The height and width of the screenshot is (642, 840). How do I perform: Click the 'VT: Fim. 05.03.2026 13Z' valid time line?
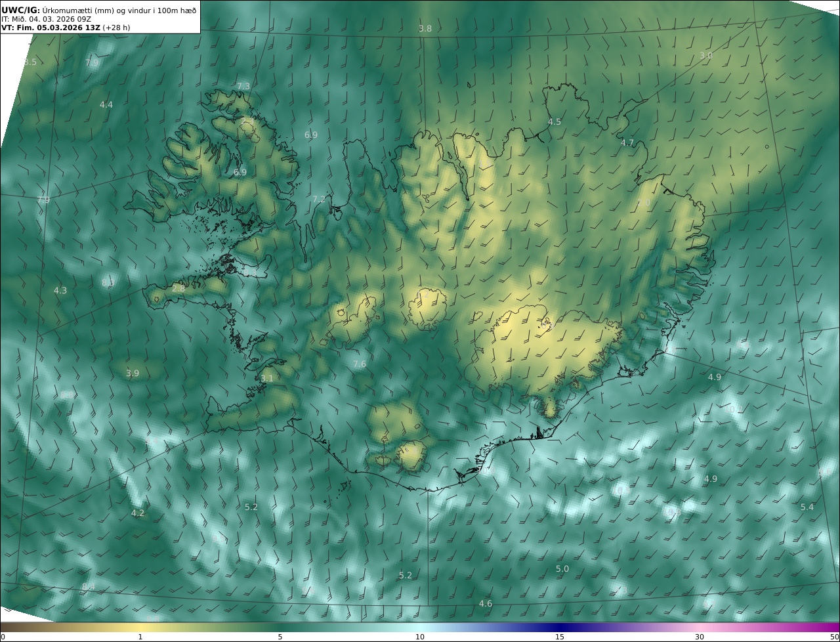click(66, 28)
